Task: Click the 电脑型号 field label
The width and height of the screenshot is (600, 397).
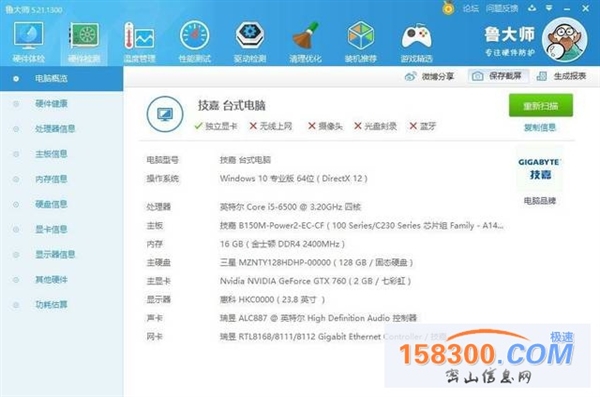Action: 163,160
